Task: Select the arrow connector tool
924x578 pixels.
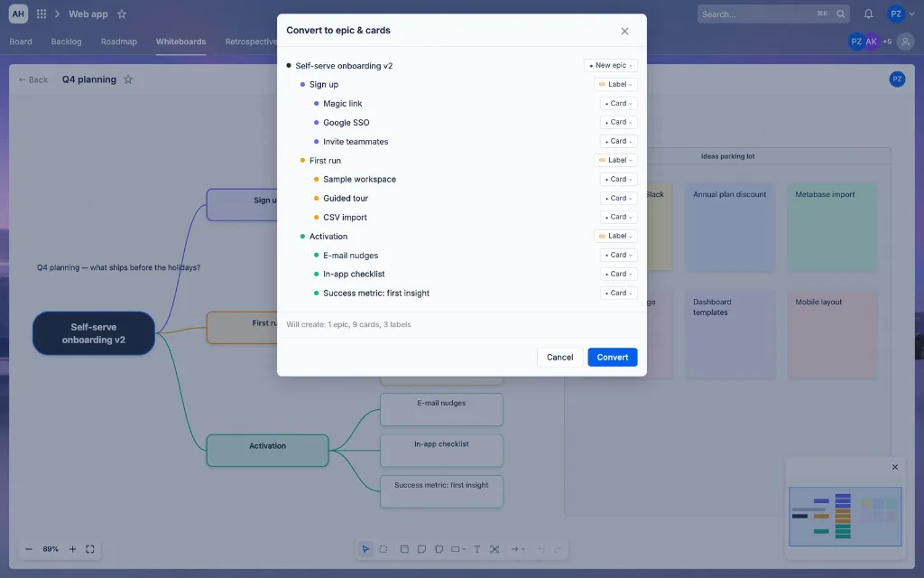Action: (517, 549)
